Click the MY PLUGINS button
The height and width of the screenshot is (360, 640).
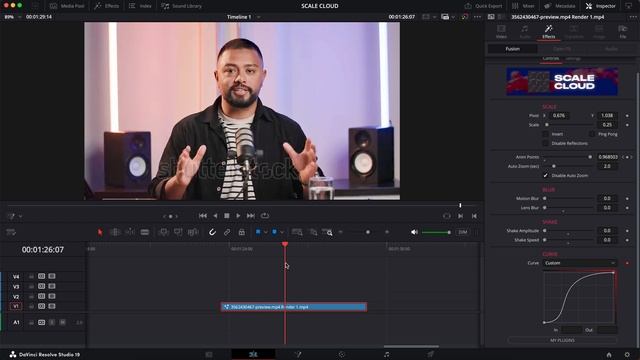click(x=562, y=340)
